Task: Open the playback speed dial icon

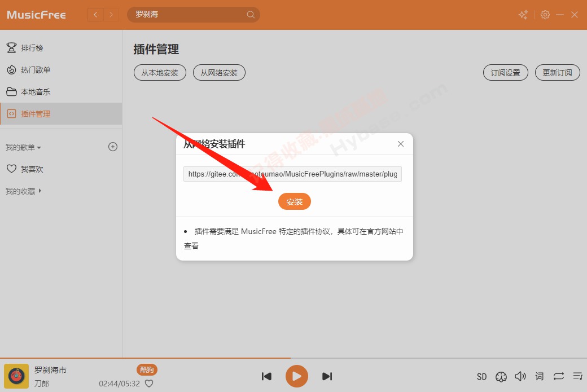Action: [x=501, y=377]
